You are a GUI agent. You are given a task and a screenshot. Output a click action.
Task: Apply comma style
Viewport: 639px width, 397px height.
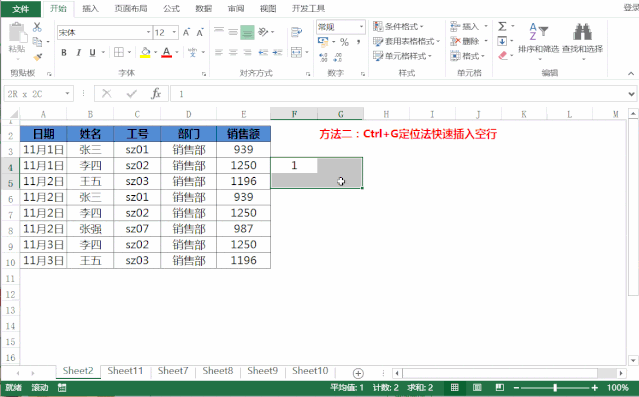(359, 42)
